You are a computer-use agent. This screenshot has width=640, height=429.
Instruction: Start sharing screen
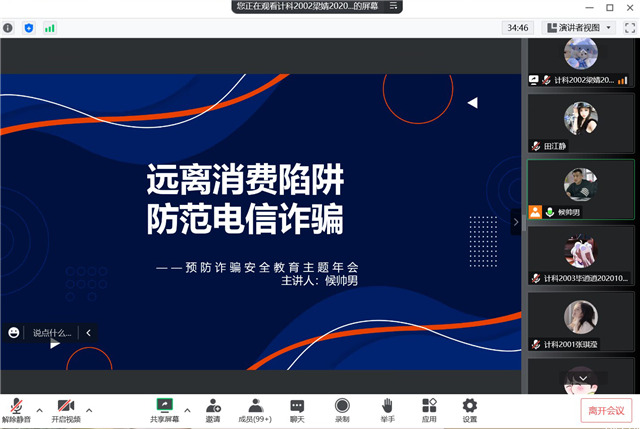[164, 410]
